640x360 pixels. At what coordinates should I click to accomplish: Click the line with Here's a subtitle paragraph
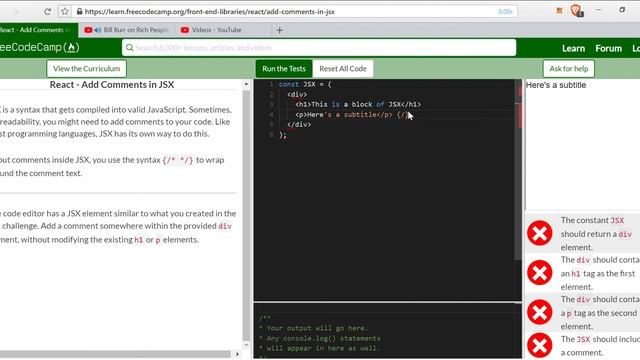coord(351,115)
